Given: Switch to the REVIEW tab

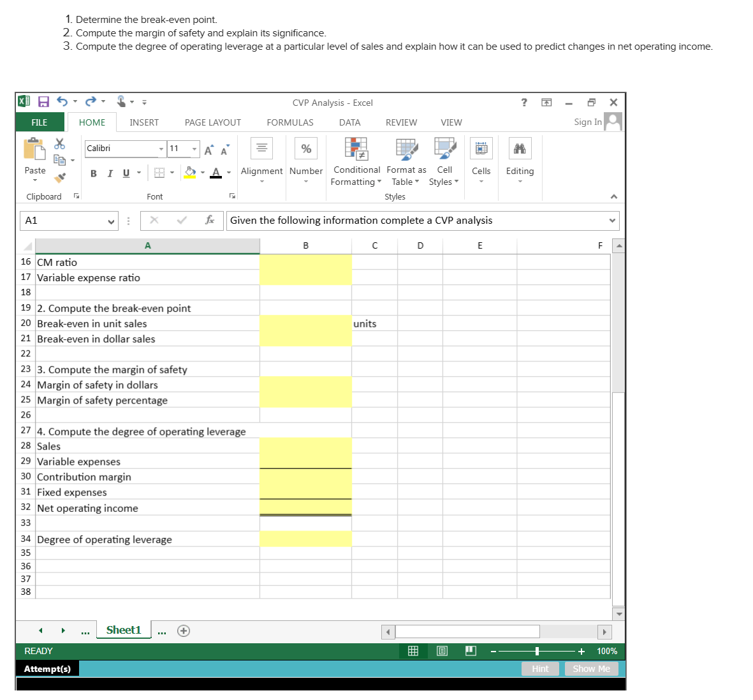Looking at the screenshot, I should coord(402,122).
